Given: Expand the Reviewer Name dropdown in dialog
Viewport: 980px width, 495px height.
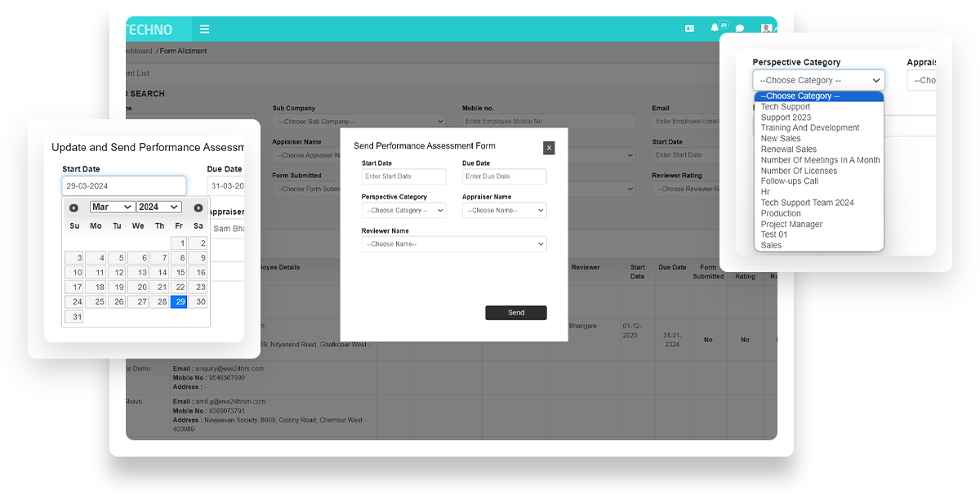Looking at the screenshot, I should (x=454, y=244).
